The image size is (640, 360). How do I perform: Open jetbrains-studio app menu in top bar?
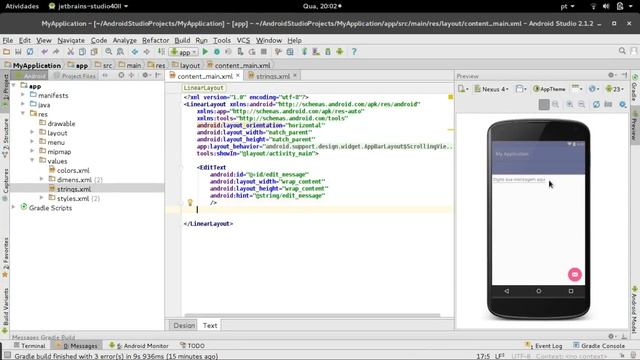pos(88,6)
